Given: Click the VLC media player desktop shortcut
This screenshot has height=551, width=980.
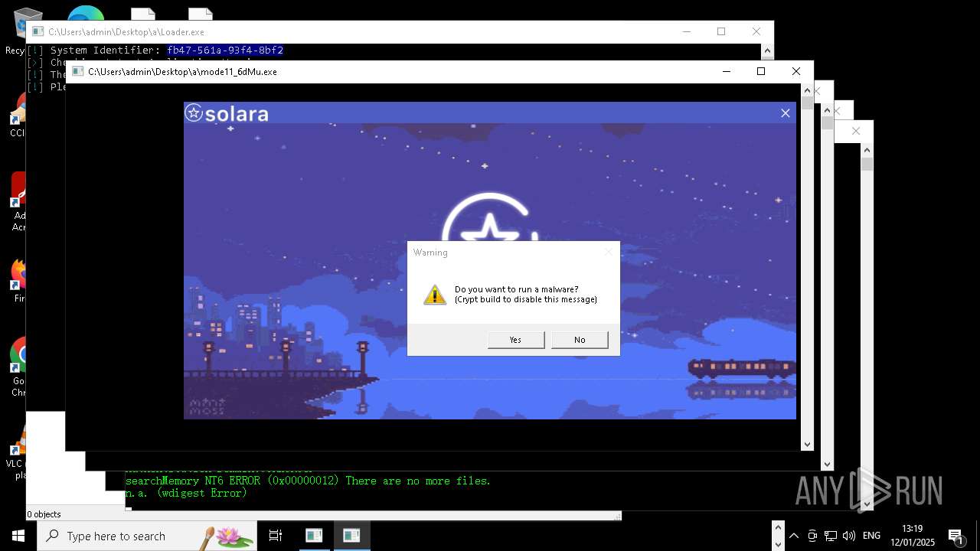Looking at the screenshot, I should point(18,452).
